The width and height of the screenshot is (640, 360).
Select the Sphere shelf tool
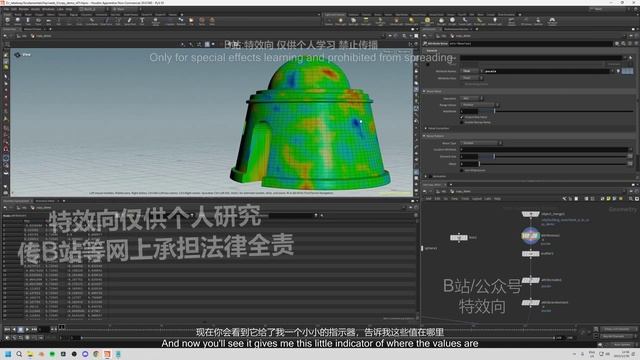point(18,21)
